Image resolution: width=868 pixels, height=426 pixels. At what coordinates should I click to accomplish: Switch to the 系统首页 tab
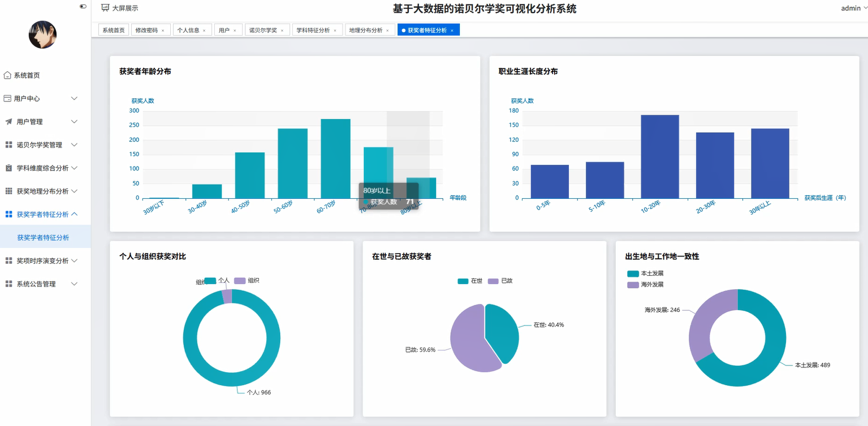click(114, 30)
